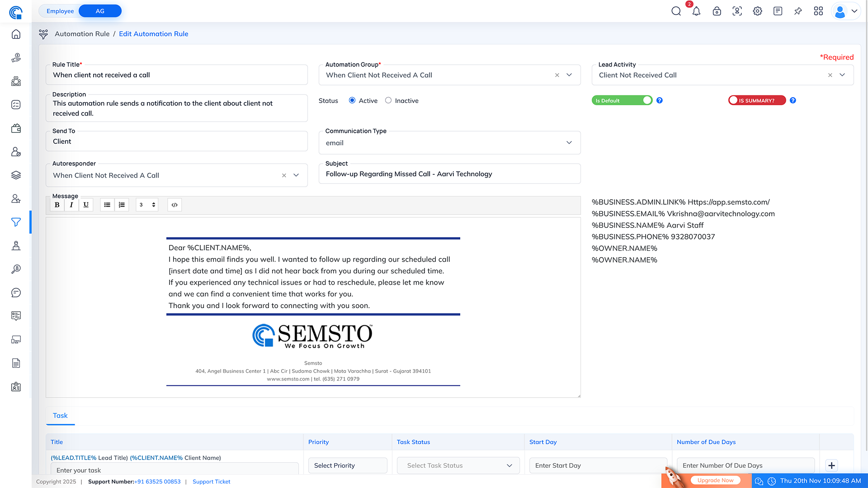Open the Select Task Status dropdown

458,465
